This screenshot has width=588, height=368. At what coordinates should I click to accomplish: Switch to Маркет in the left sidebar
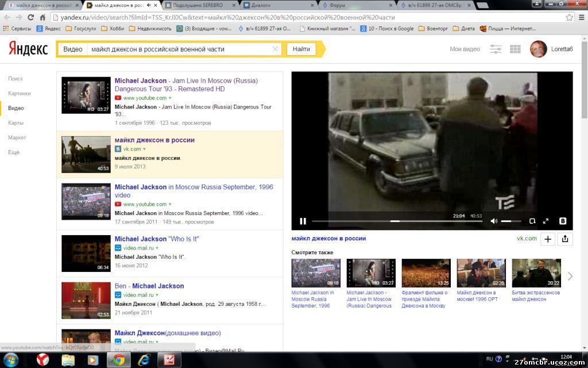coord(17,137)
